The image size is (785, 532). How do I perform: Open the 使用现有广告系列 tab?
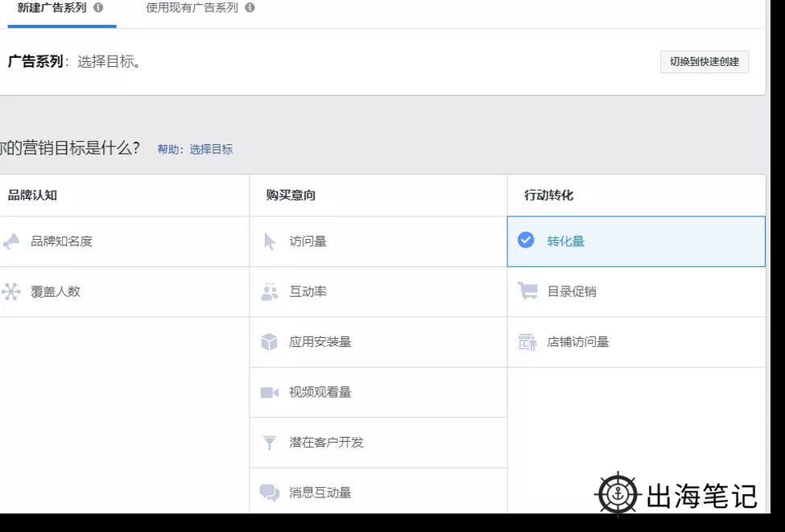192,8
